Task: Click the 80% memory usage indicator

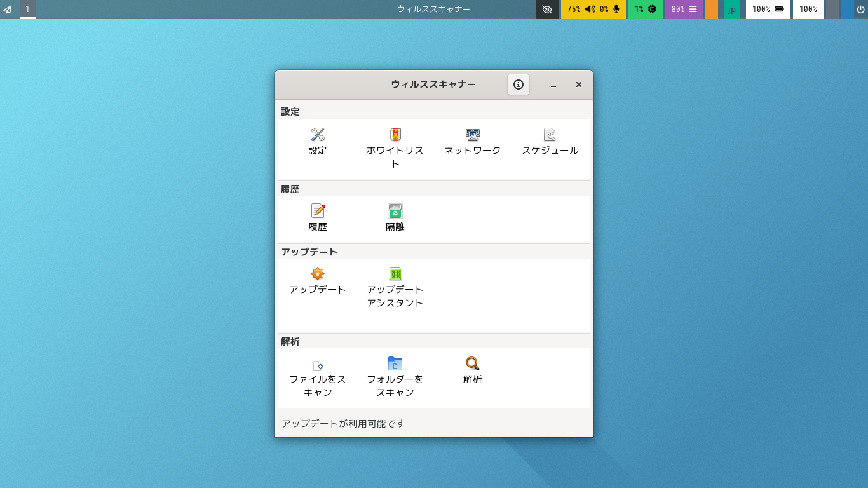Action: [684, 10]
